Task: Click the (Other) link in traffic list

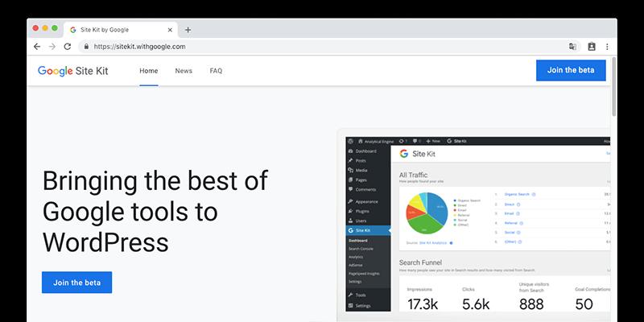Action: [x=510, y=242]
